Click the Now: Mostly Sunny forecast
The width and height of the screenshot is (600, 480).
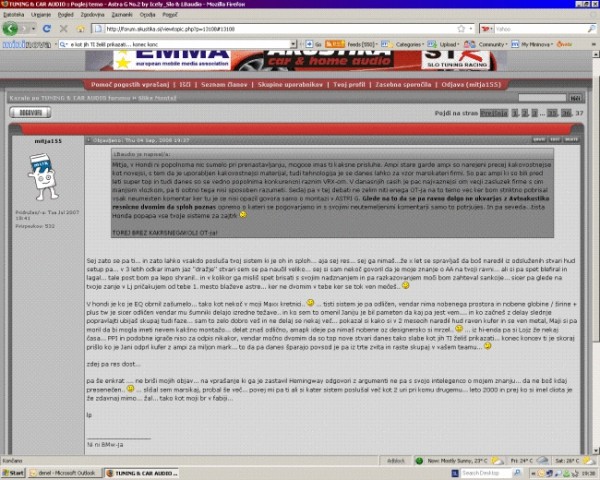click(464, 460)
